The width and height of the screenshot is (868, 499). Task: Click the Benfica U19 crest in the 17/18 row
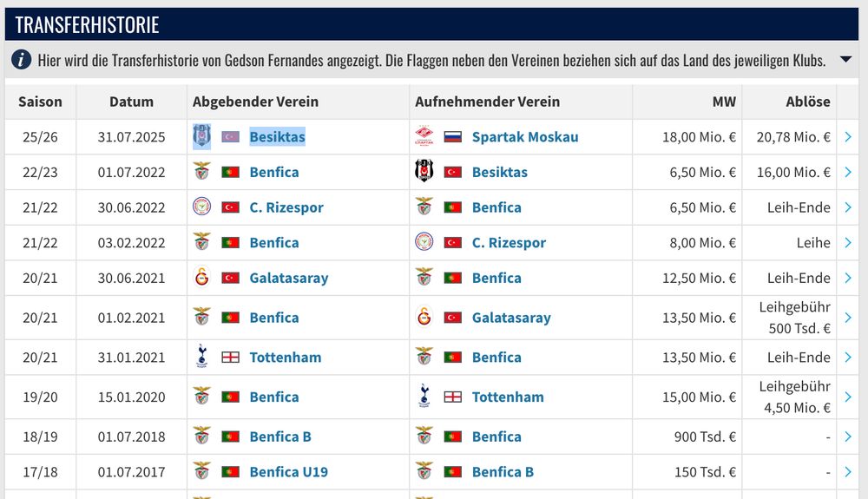coord(202,471)
